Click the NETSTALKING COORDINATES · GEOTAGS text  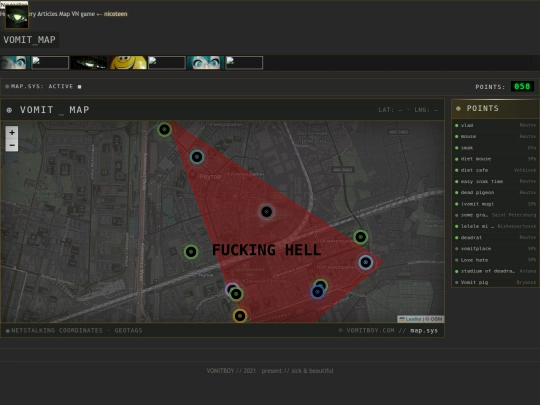tap(76, 331)
